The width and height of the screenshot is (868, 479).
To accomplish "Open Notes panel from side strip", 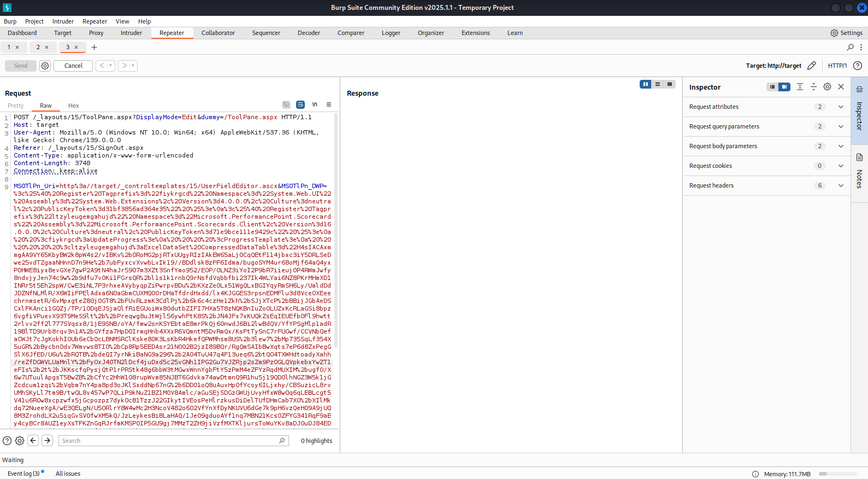I will pos(859,172).
